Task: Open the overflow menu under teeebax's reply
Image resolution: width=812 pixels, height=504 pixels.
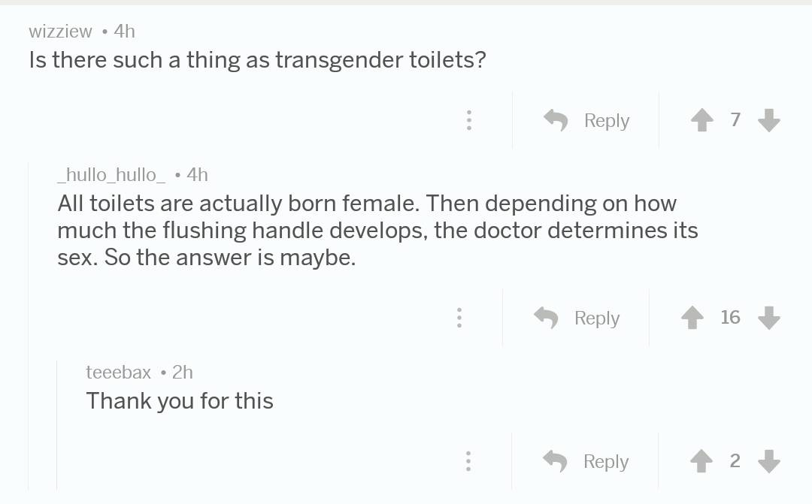Action: click(468, 460)
